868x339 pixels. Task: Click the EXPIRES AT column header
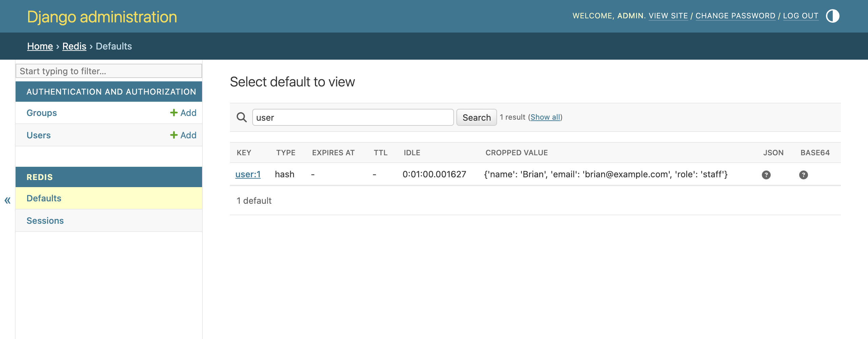click(x=333, y=153)
